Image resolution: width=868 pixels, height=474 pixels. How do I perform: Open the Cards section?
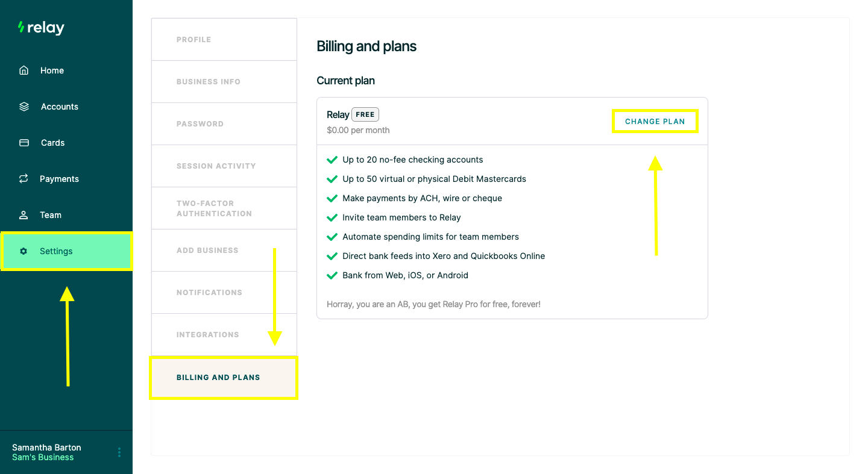click(66, 143)
